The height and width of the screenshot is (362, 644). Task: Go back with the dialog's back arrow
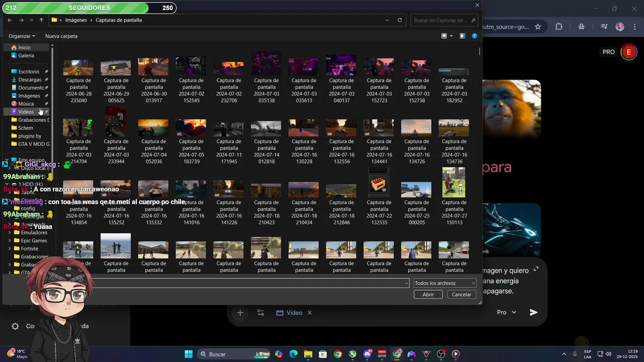[10, 20]
